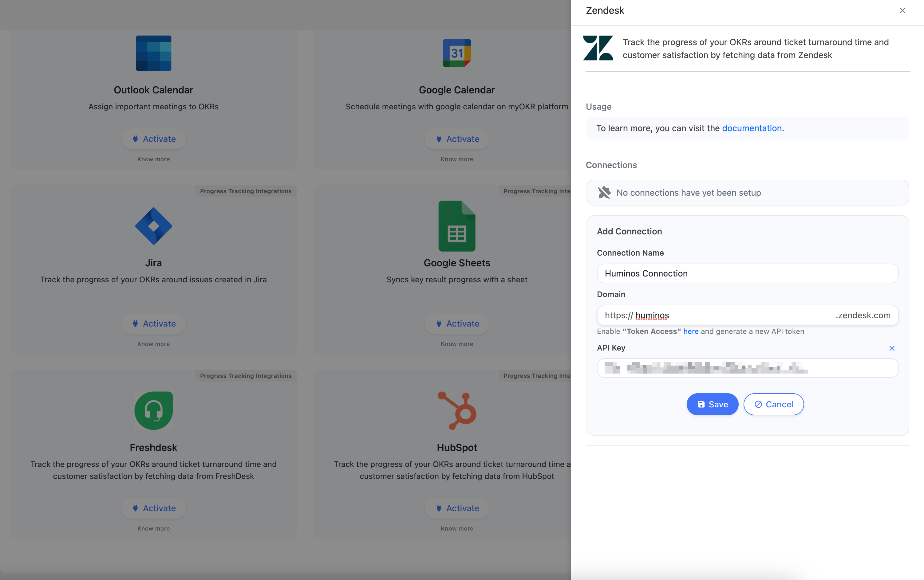Click the Google Calendar card title
This screenshot has height=580, width=924.
457,90
